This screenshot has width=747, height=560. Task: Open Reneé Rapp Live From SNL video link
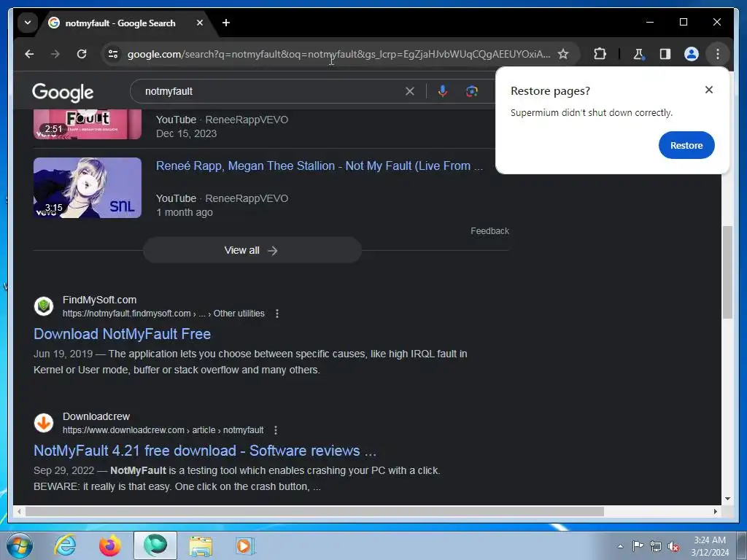(x=320, y=166)
